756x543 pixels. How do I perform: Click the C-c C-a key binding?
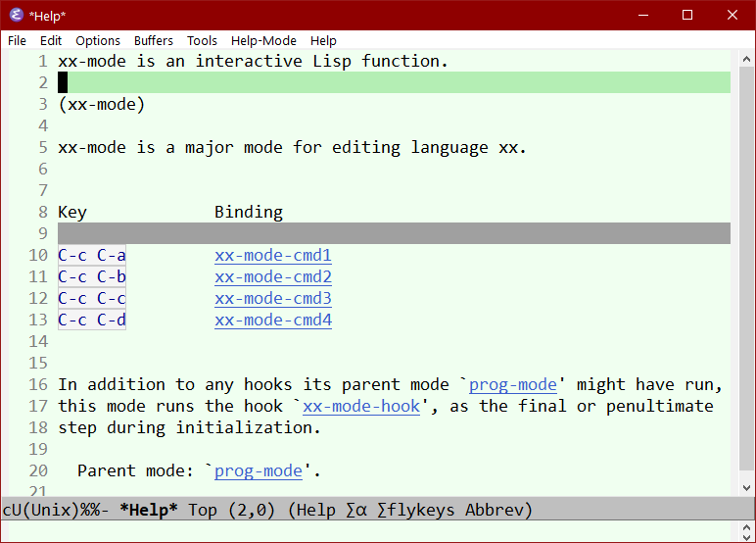pos(92,255)
